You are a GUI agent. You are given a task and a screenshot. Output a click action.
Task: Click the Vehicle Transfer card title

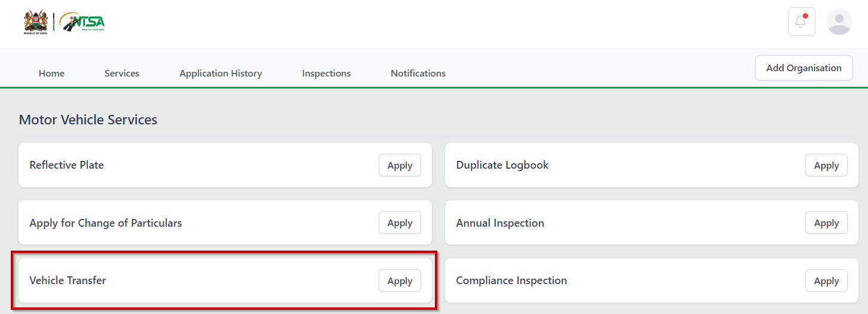point(68,281)
